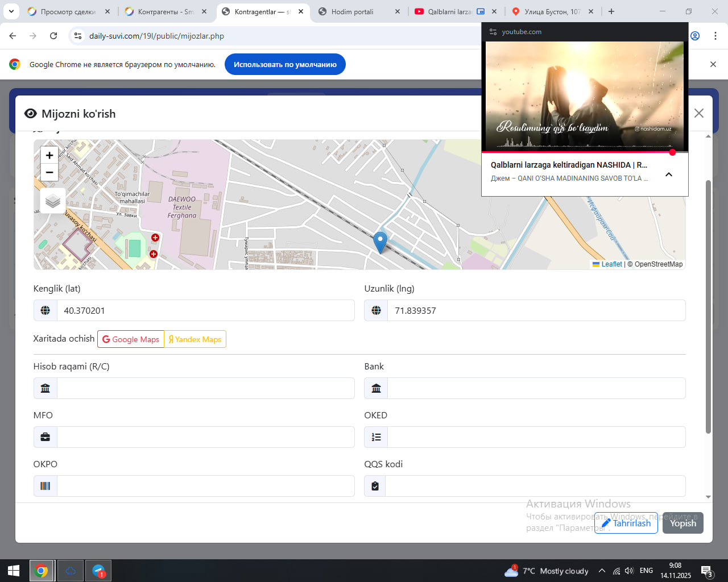Open the Leaflet attribution link
The image size is (728, 582).
(x=611, y=264)
